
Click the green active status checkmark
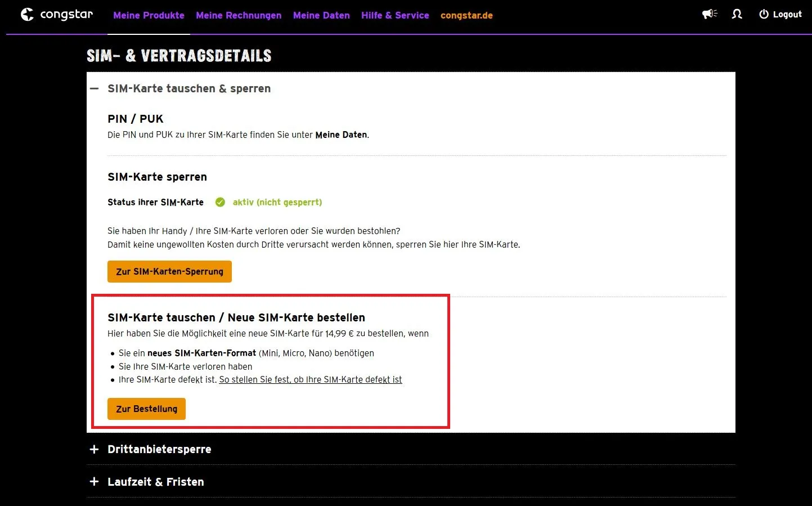click(x=220, y=202)
